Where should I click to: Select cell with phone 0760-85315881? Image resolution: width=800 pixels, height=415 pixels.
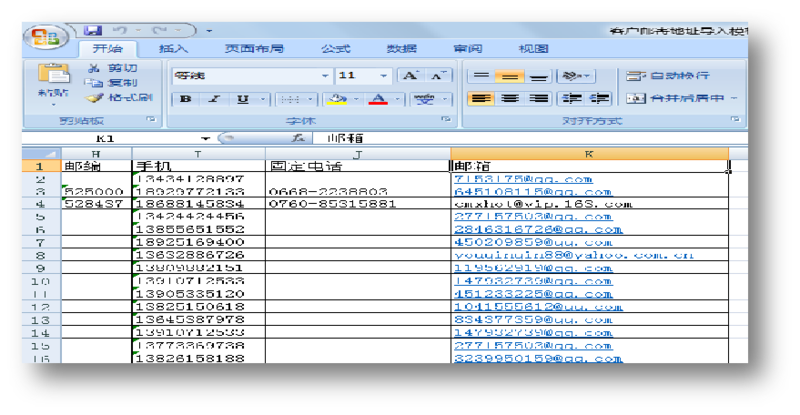pos(358,204)
